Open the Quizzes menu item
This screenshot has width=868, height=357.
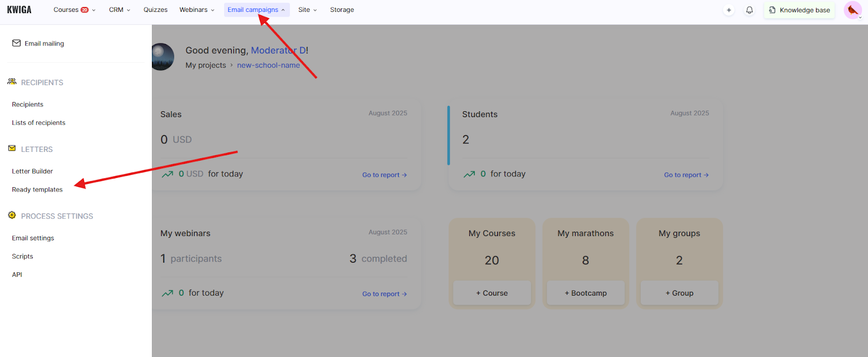click(x=155, y=10)
